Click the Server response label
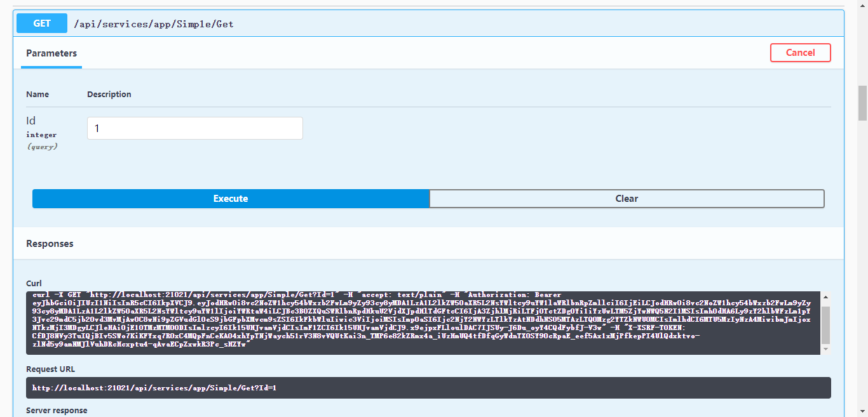This screenshot has width=868, height=417. tap(57, 411)
